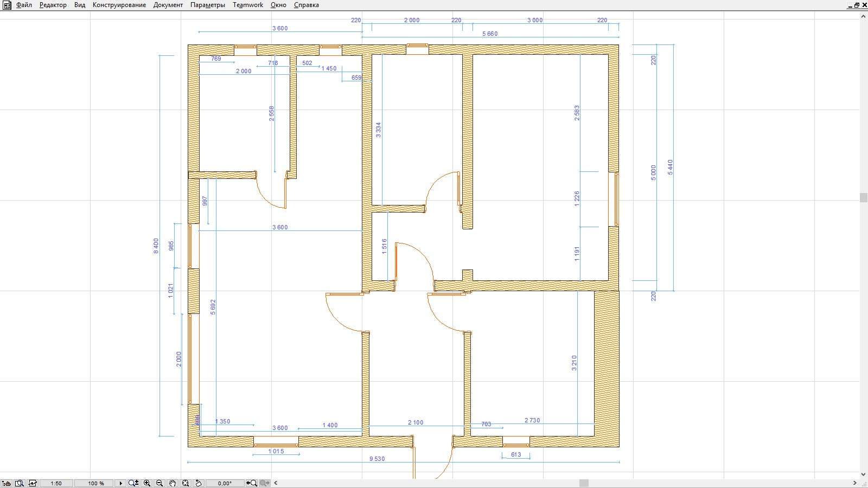Click the 5 440 vertical dimension label
This screenshot has width=868, height=488.
pos(670,167)
